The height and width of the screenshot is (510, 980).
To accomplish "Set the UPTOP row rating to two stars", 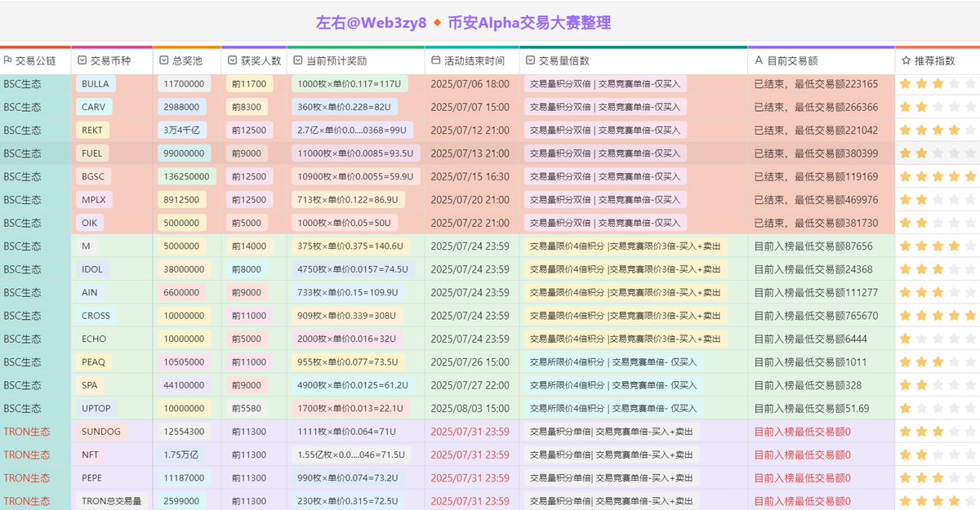I will 921,408.
